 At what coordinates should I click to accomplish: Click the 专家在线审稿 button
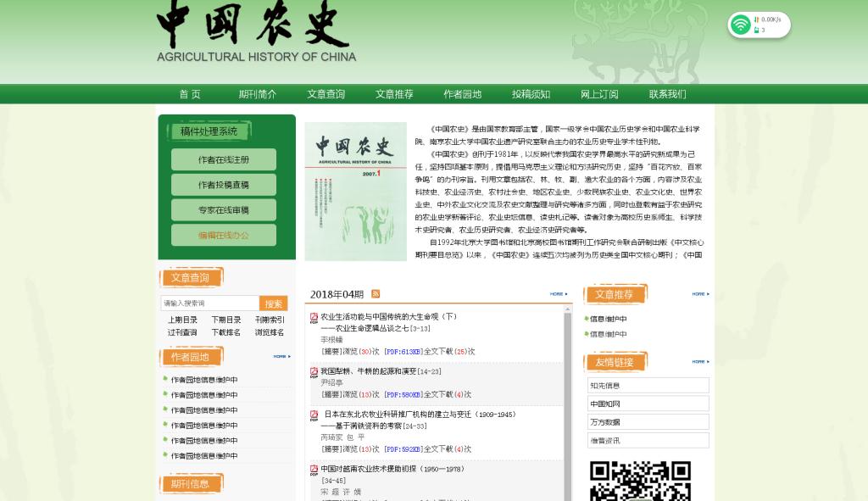[224, 210]
